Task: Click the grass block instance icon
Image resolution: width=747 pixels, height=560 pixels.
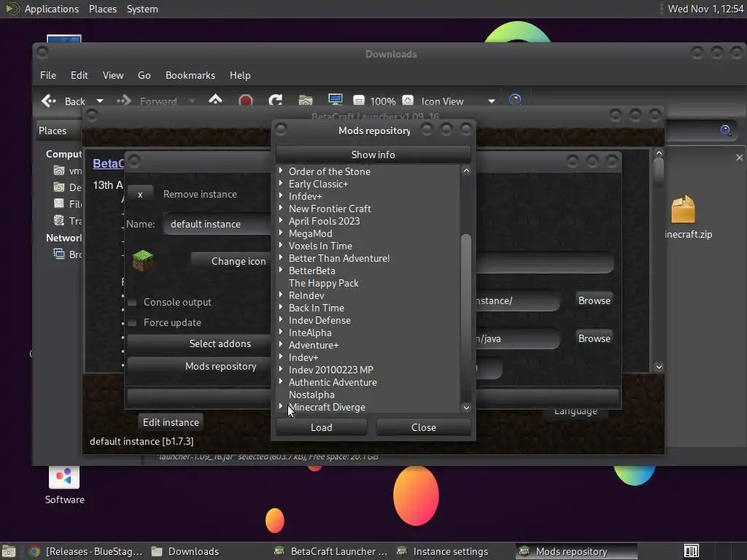Action: (143, 260)
